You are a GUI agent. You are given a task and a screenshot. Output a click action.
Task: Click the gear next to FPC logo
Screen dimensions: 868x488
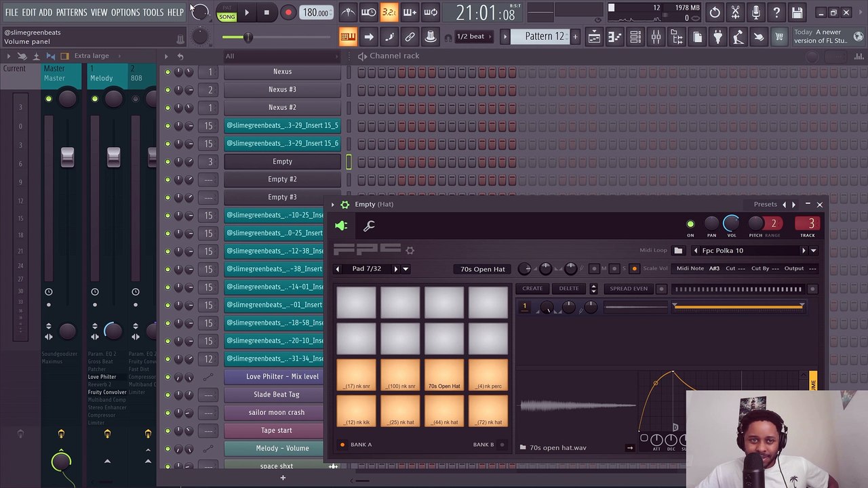(x=410, y=250)
